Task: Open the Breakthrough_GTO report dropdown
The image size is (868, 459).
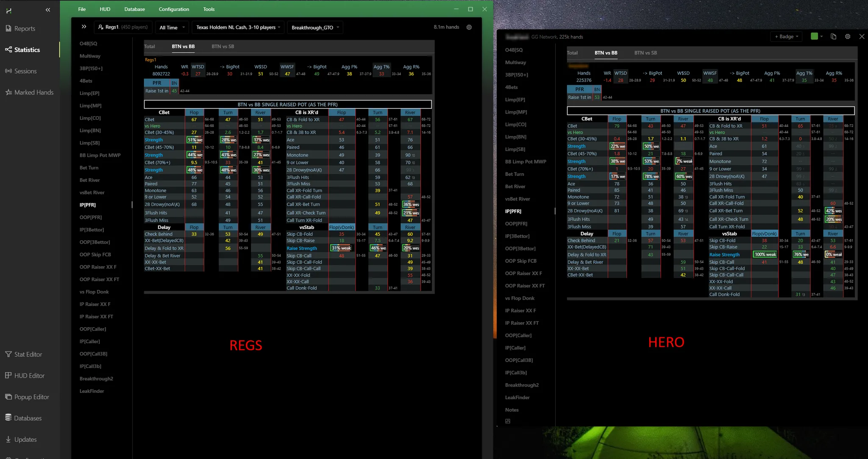Action: (315, 28)
